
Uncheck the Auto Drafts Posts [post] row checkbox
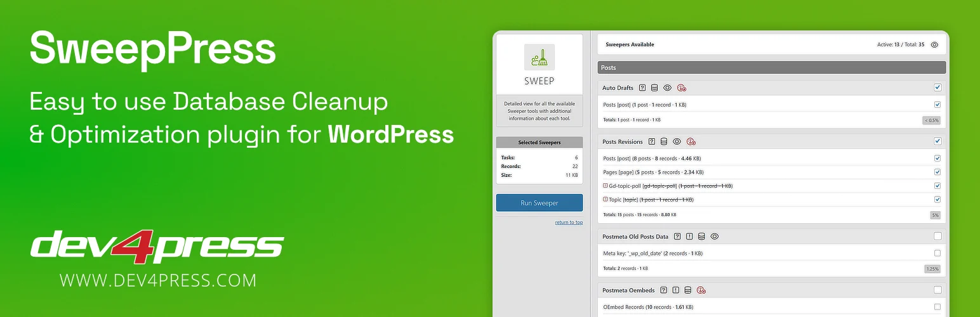point(937,105)
